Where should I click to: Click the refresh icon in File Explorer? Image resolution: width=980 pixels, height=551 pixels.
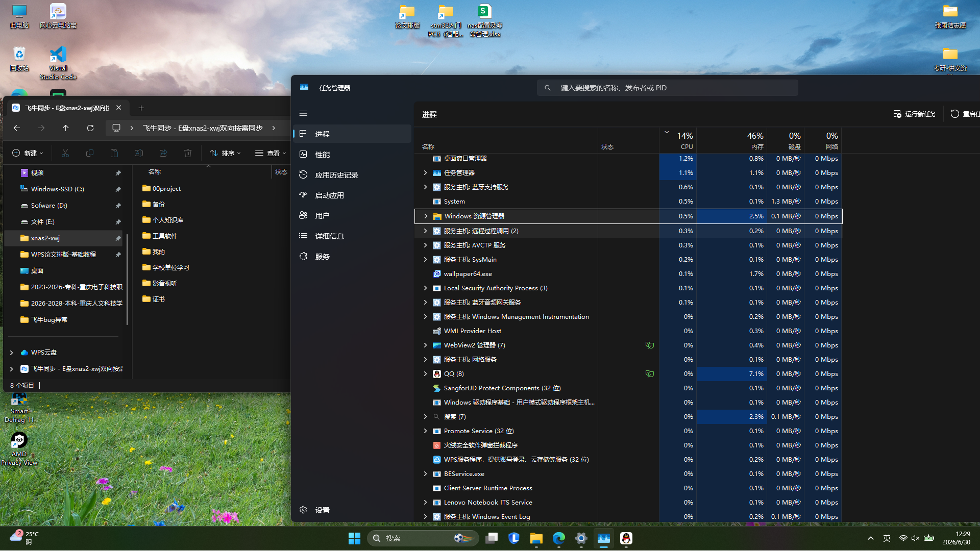(90, 128)
